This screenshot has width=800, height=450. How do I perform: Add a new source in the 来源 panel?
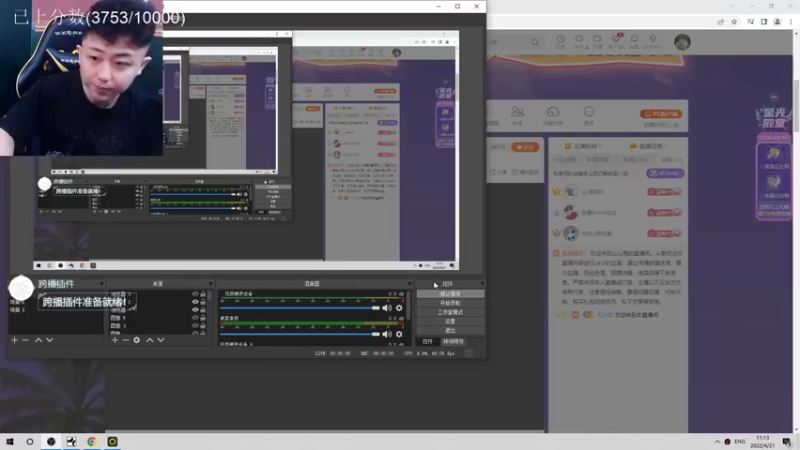115,340
